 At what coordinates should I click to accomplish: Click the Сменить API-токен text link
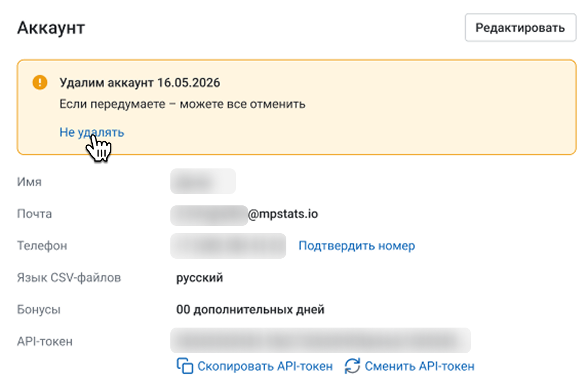(x=419, y=366)
